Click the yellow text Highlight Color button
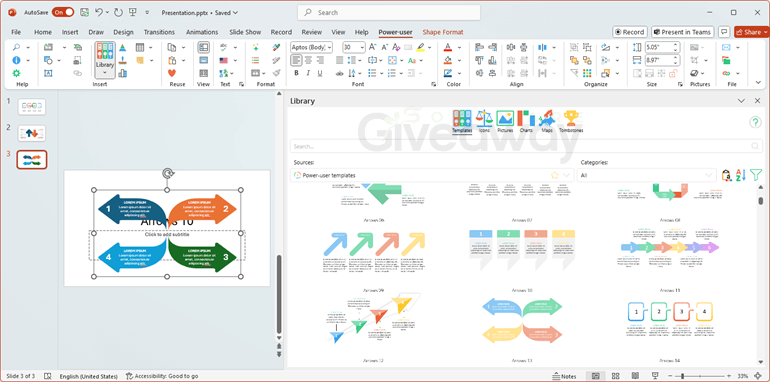Viewport: 770px width, 382px height. click(420, 47)
